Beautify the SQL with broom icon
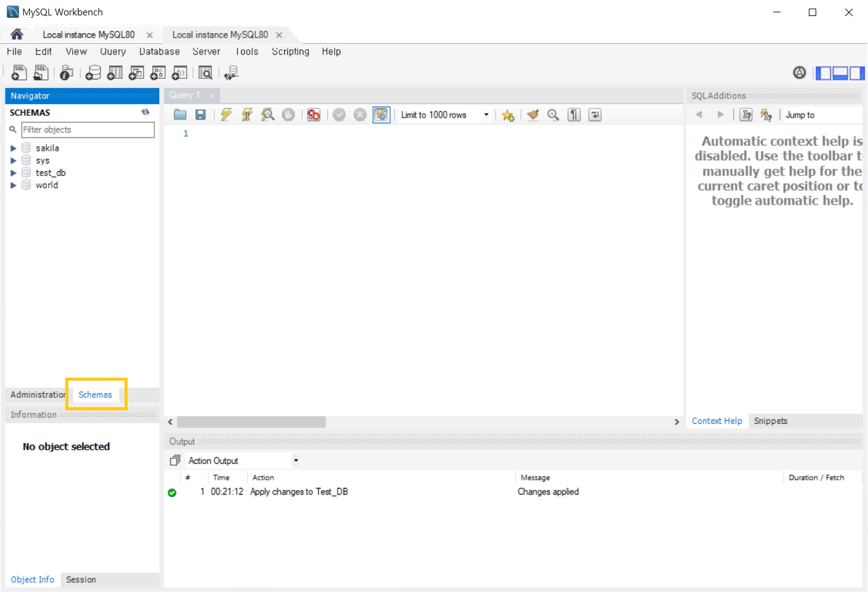Image resolution: width=868 pixels, height=592 pixels. [x=533, y=115]
